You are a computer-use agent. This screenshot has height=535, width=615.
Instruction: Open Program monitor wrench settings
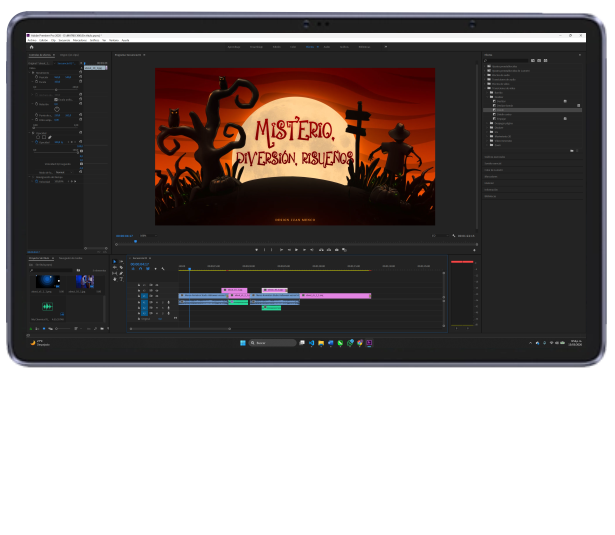[454, 235]
